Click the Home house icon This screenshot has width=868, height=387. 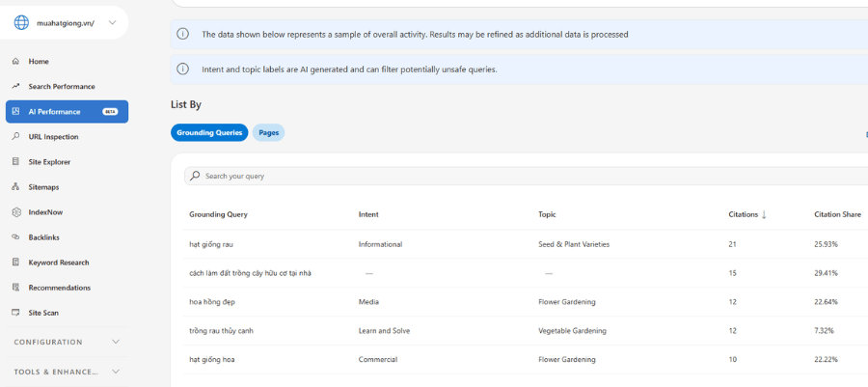(x=15, y=62)
